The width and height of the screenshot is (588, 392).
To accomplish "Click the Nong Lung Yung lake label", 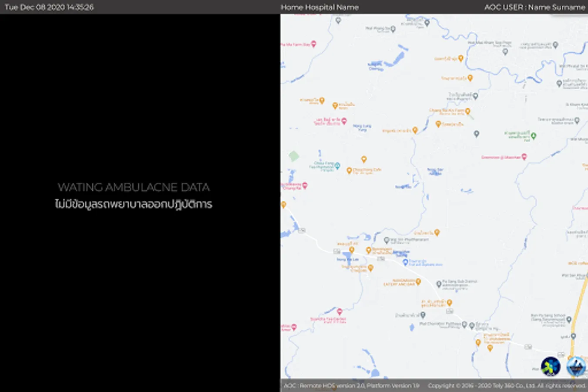I will tap(362, 128).
